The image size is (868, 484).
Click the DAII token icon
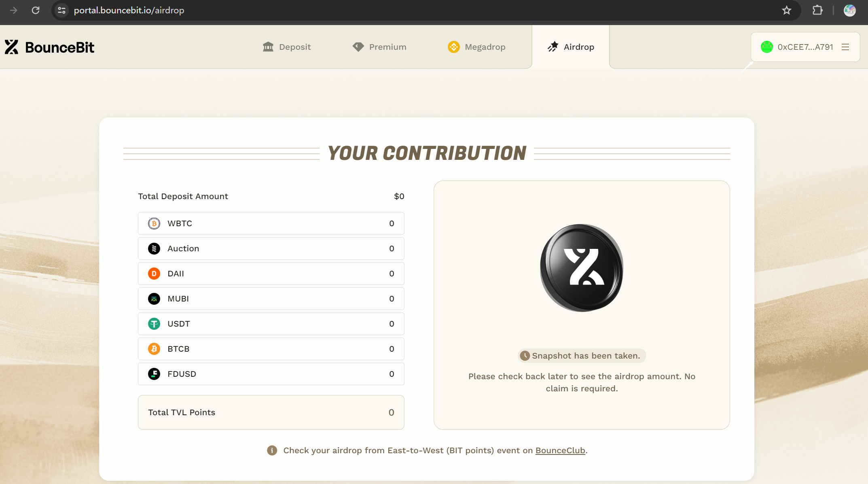pos(154,274)
